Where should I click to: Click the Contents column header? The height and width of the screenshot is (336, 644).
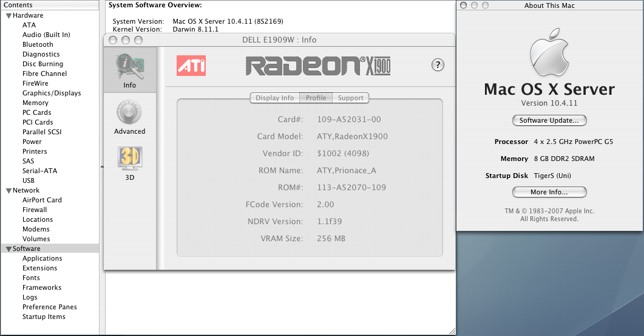pos(50,5)
